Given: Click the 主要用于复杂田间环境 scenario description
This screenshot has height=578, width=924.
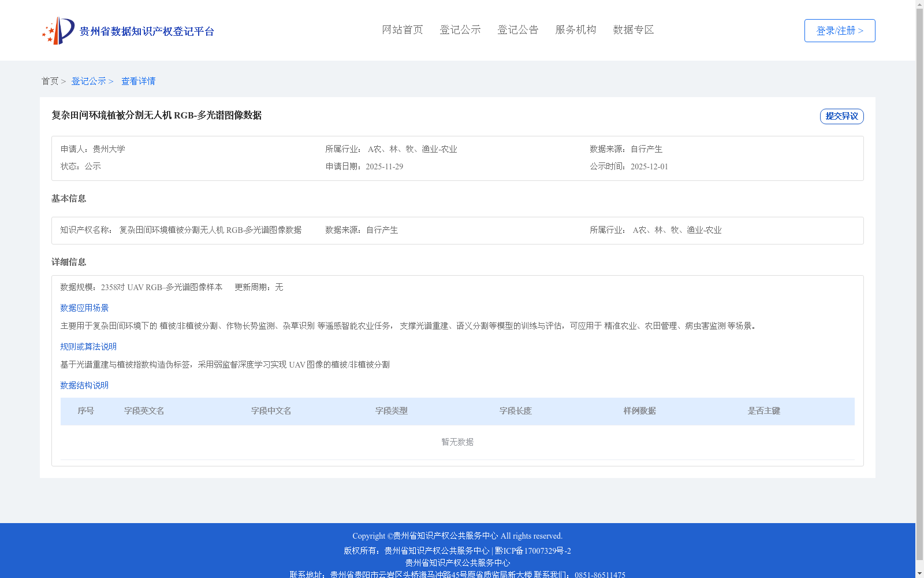Looking at the screenshot, I should pyautogui.click(x=409, y=326).
